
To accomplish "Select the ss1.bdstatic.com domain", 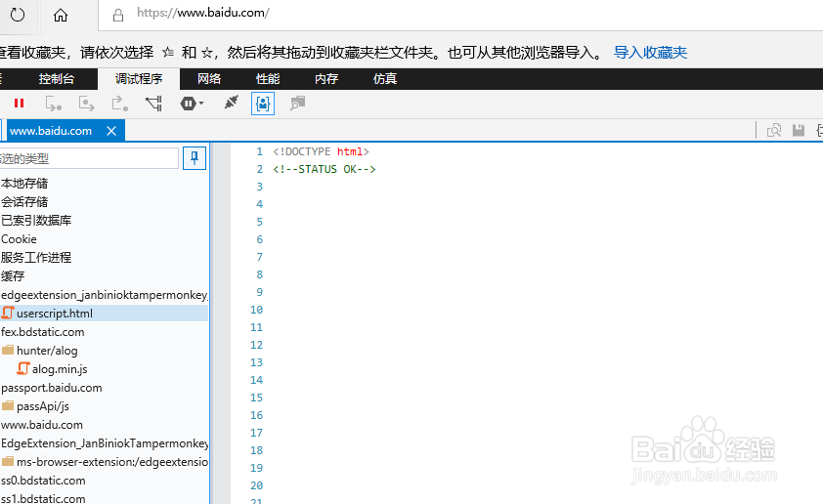I will [43, 498].
